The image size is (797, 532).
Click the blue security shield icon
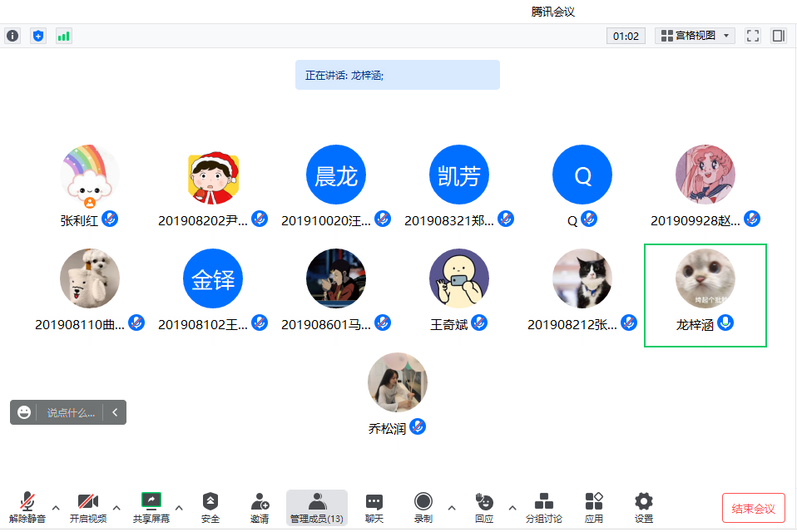(38, 36)
